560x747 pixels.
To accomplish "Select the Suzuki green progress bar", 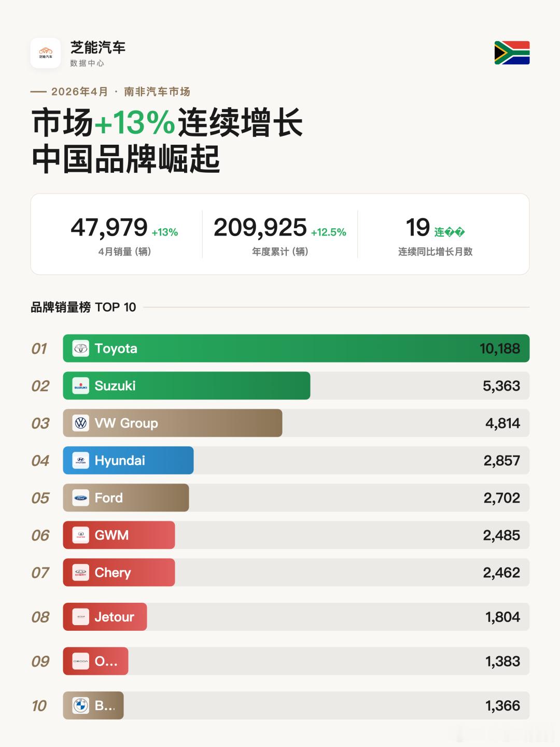I will pyautogui.click(x=187, y=386).
